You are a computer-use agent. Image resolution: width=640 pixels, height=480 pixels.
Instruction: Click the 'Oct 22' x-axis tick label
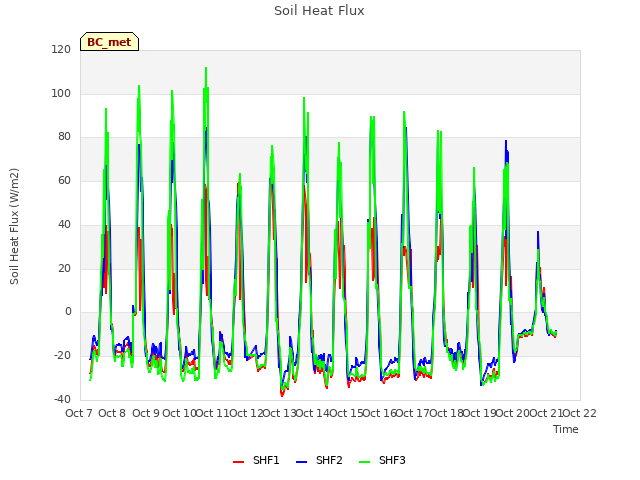click(x=579, y=413)
